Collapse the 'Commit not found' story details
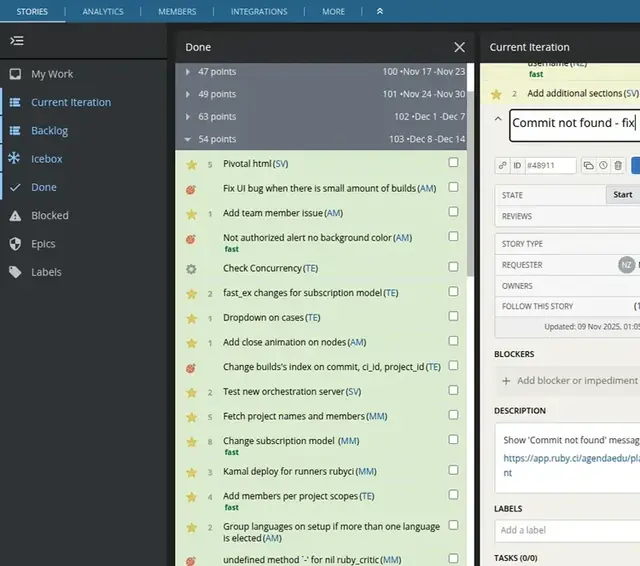This screenshot has width=640, height=566. pos(498,119)
